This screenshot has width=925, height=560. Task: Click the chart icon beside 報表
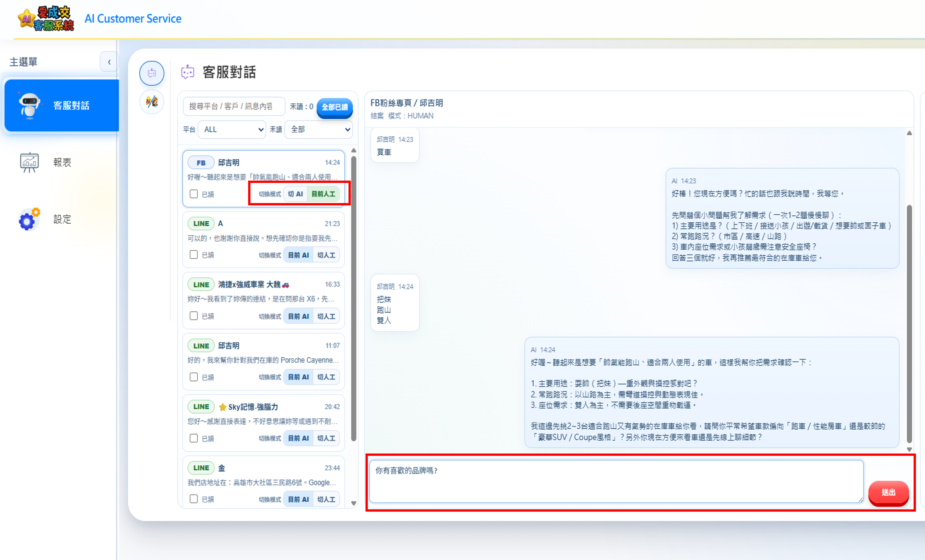click(x=29, y=162)
